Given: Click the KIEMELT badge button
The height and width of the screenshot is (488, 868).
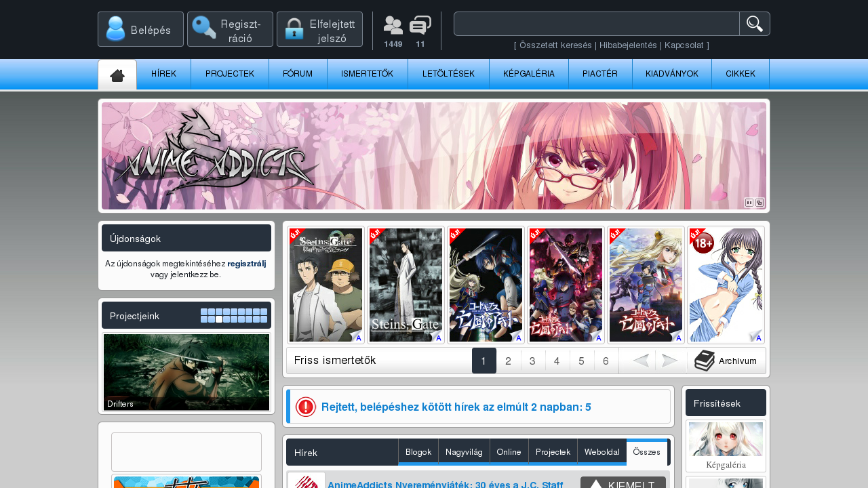Looking at the screenshot, I should point(623,483).
